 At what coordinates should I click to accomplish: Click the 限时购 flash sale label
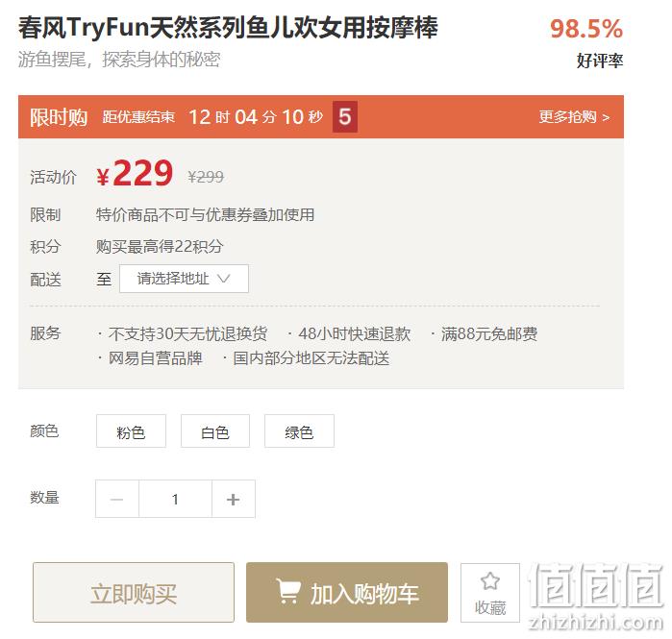pos(59,117)
